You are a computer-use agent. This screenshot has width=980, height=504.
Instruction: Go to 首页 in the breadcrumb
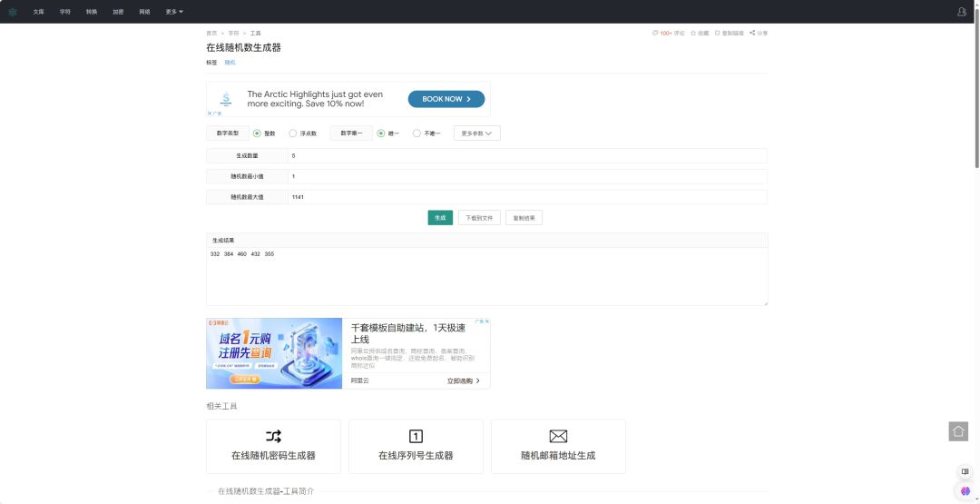[x=211, y=33]
